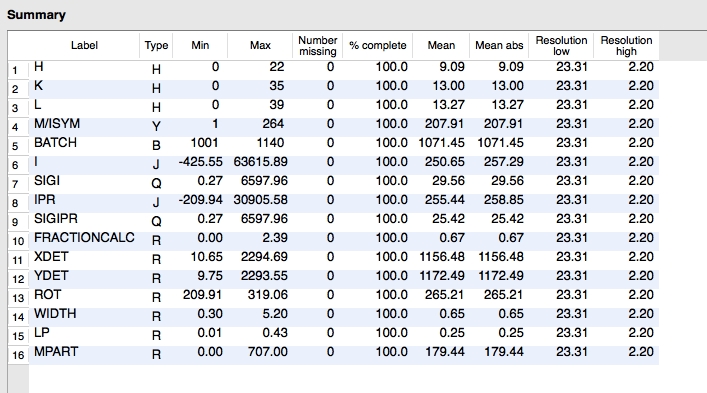Click the Mean value 1156.48 in XDET row

click(441, 257)
